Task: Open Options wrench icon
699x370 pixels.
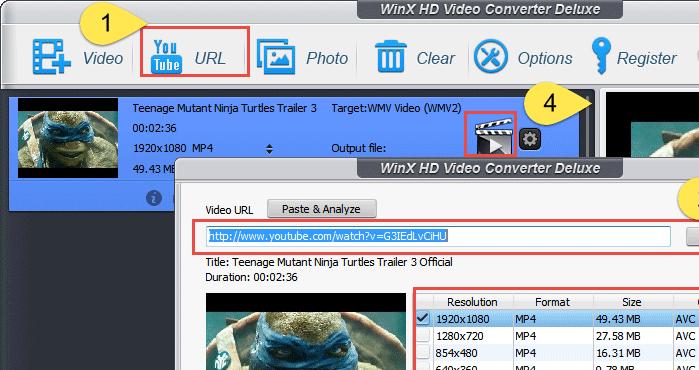Action: pos(491,57)
